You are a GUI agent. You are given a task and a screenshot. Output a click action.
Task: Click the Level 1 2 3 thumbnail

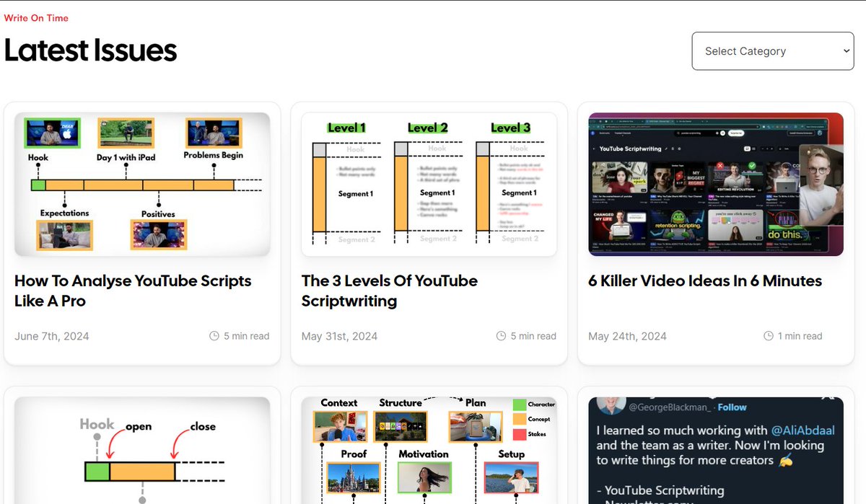(x=429, y=185)
